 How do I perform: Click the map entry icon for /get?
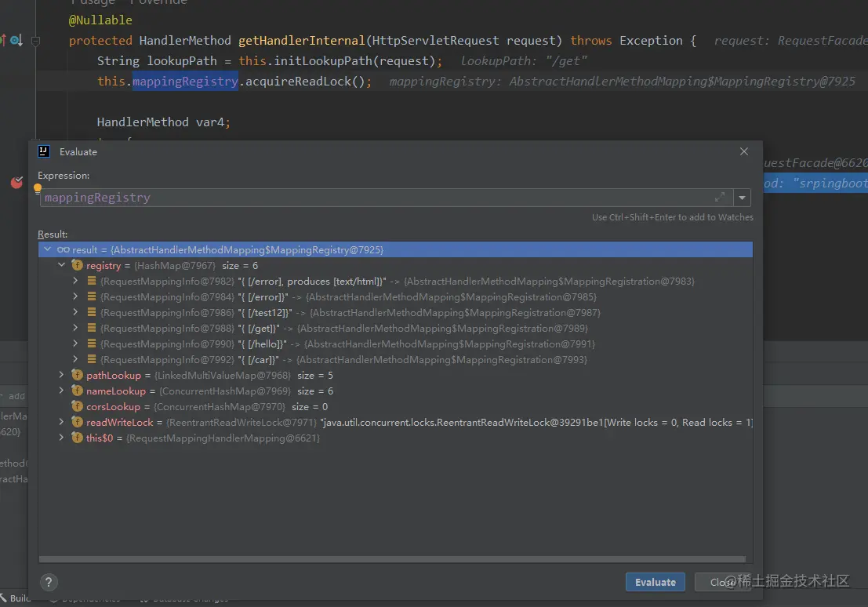[x=92, y=328]
